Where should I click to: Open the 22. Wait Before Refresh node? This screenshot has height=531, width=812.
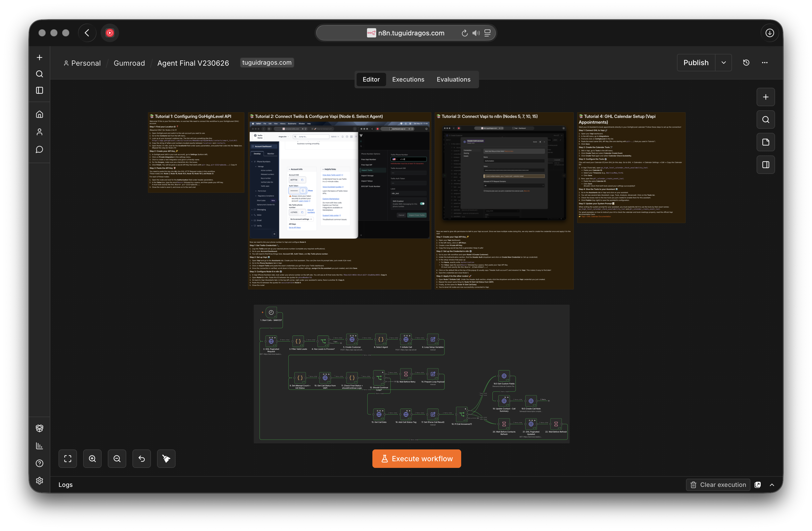(556, 424)
